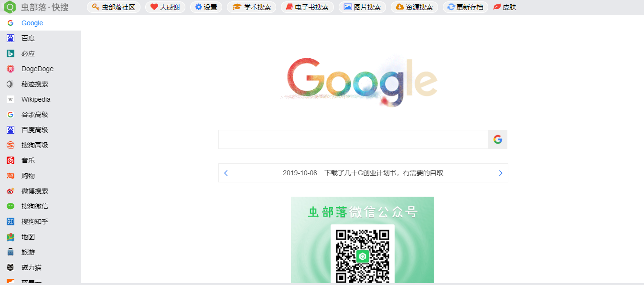Select 旅游 travel icon in sidebar
The width and height of the screenshot is (644, 285).
pos(11,252)
